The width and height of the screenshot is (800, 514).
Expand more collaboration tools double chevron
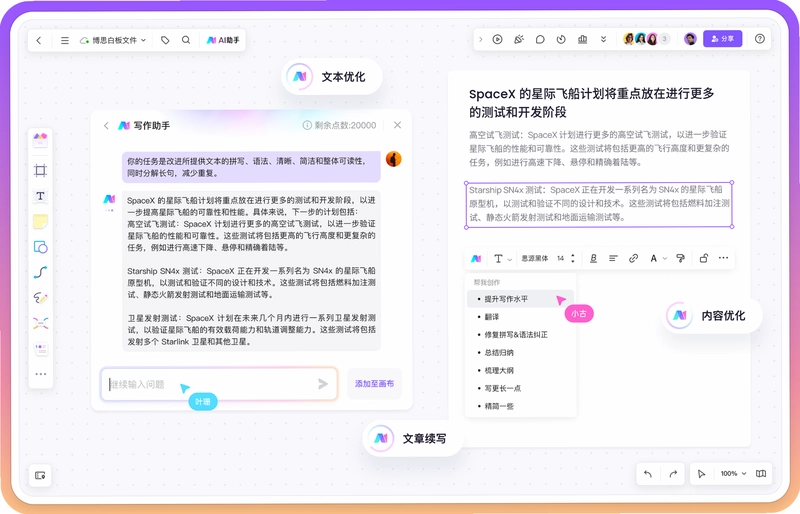click(x=603, y=39)
